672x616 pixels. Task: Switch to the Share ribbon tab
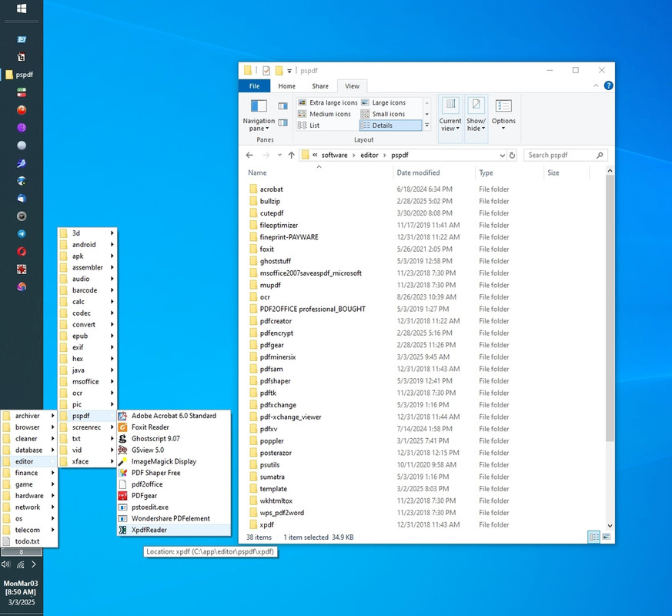tap(320, 86)
